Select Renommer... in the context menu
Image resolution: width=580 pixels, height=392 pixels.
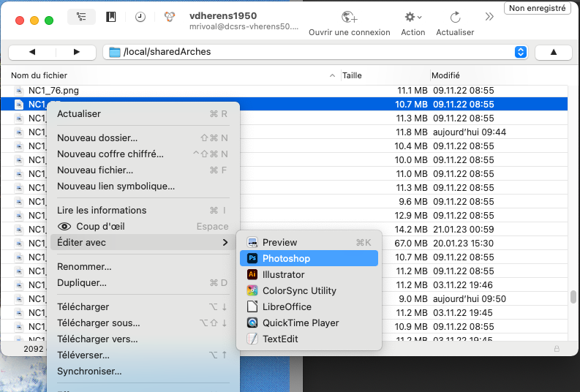(x=84, y=266)
